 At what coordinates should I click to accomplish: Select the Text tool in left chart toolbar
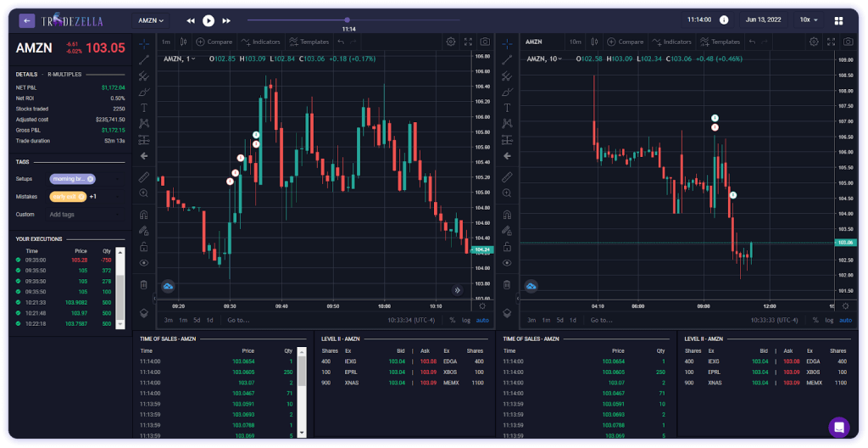point(144,108)
